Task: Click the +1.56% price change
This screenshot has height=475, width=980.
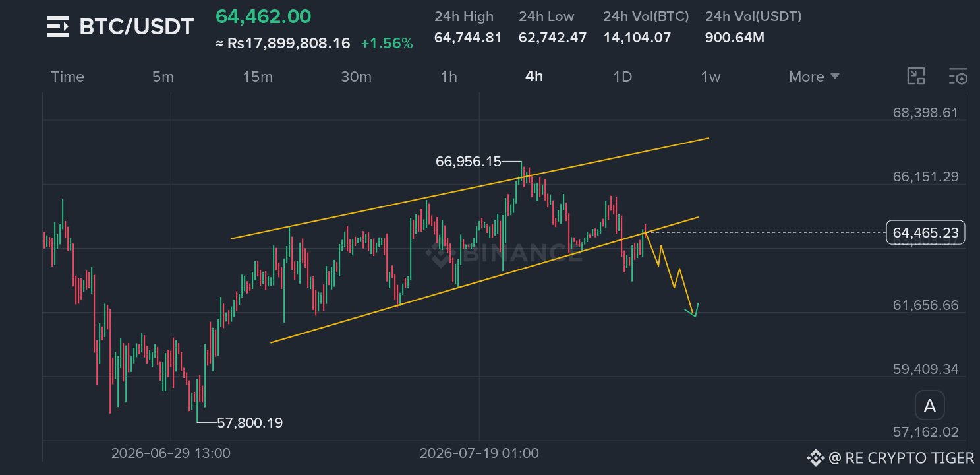Action: point(387,44)
